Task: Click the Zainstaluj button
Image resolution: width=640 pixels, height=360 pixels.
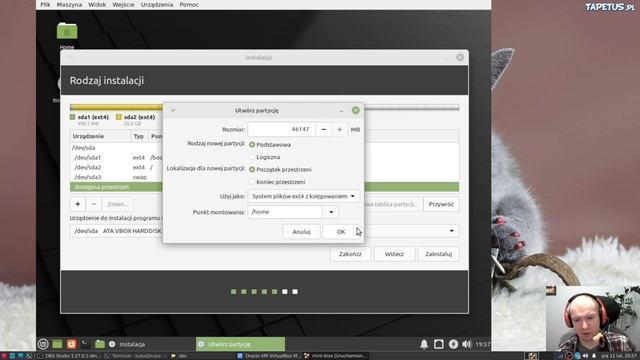Action: (438, 253)
